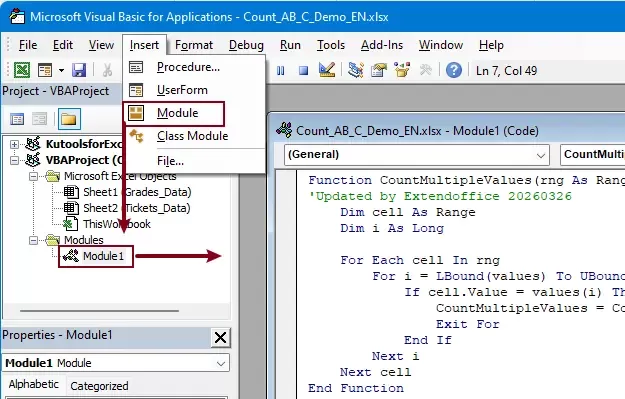This screenshot has width=625, height=399.
Task: Open the insert object dropdown arrow in toolbar
Action: (61, 71)
